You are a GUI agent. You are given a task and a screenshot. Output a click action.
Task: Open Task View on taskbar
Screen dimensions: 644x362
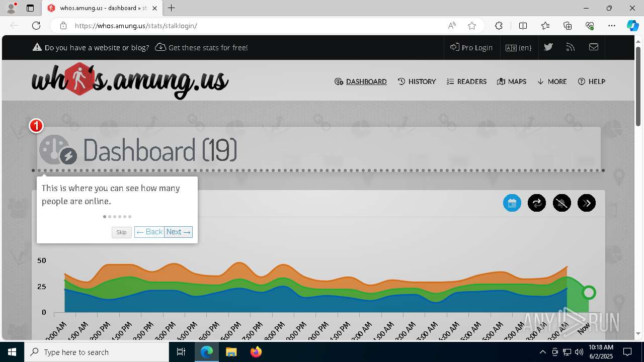tap(181, 352)
